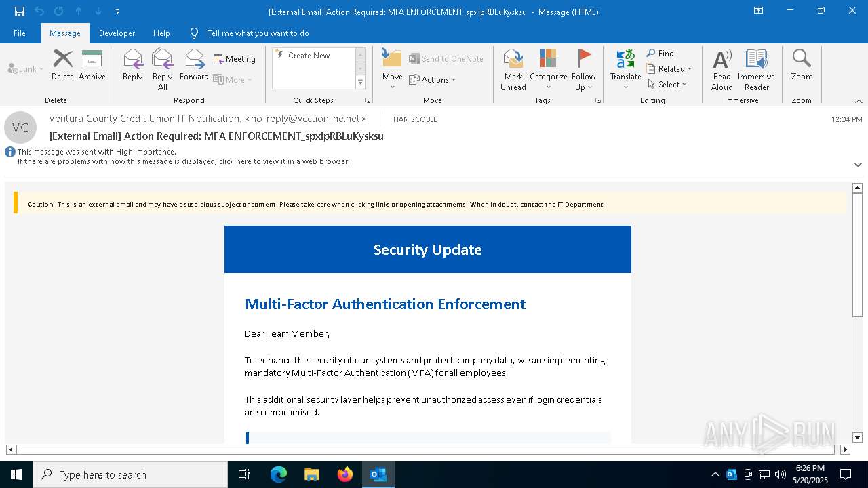Click the VC sender avatar
This screenshot has width=868, height=488.
pyautogui.click(x=20, y=127)
